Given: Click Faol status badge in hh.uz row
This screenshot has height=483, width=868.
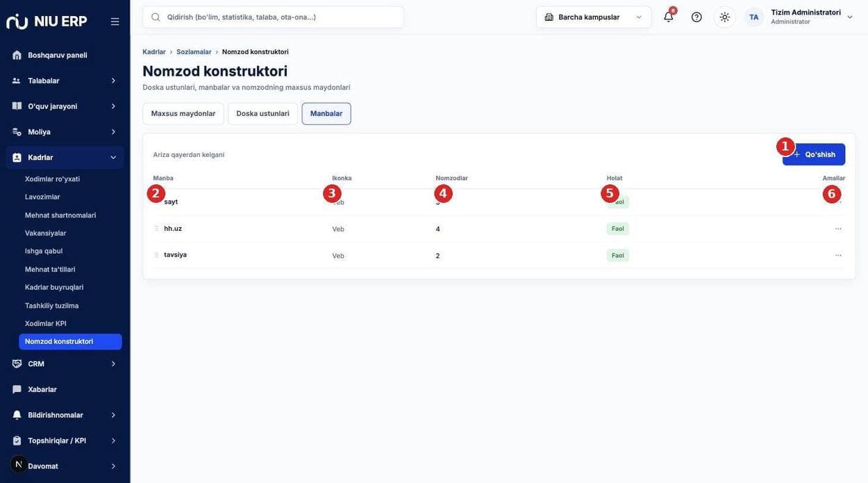Looking at the screenshot, I should [x=618, y=229].
